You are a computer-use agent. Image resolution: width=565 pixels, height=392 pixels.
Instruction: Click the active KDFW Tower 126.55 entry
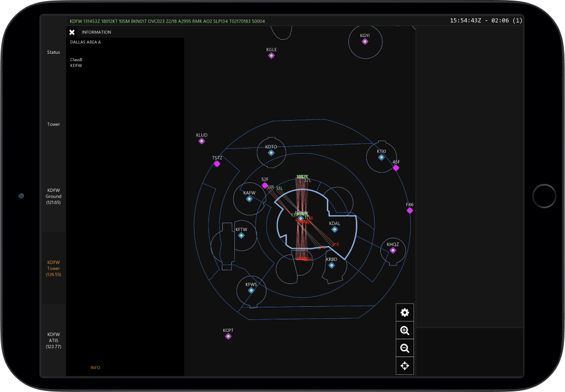53,268
